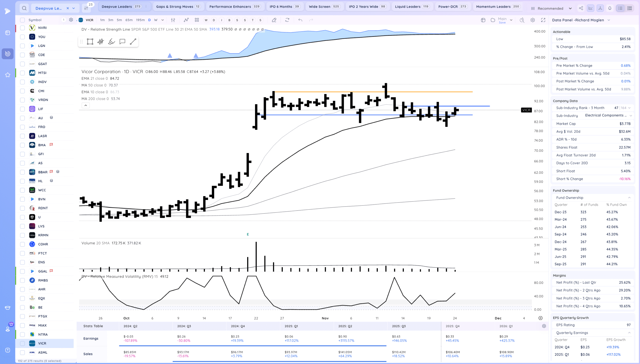Toggle the select-all Symbol checkbox
This screenshot has height=364, width=640.
click(x=22, y=20)
